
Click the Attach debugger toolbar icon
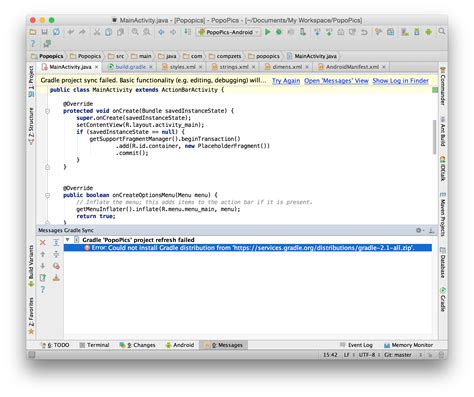[303, 32]
